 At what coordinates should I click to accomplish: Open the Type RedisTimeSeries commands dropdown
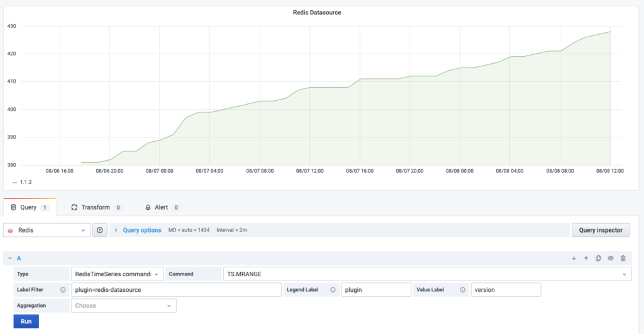pos(117,274)
